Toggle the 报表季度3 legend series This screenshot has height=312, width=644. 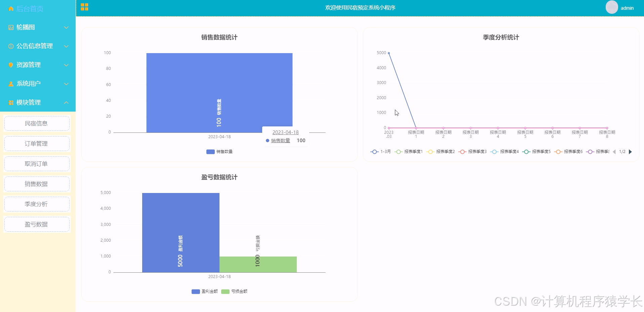[472, 152]
